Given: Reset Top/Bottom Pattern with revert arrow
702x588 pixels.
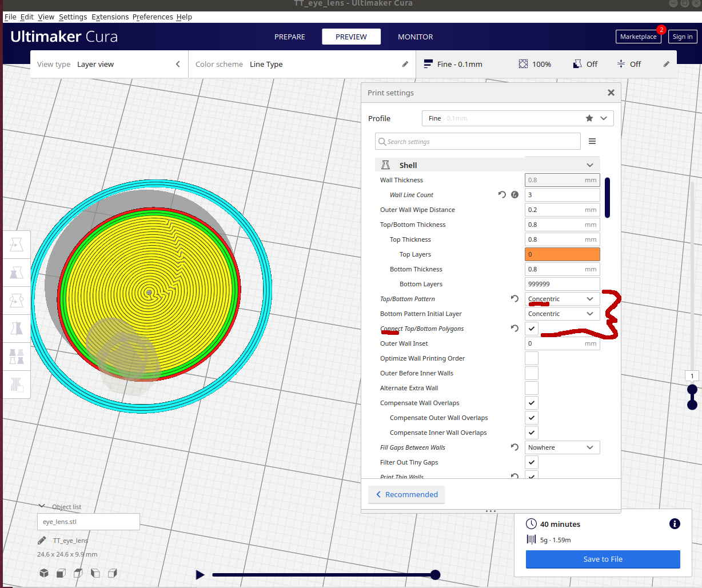Looking at the screenshot, I should (x=514, y=299).
